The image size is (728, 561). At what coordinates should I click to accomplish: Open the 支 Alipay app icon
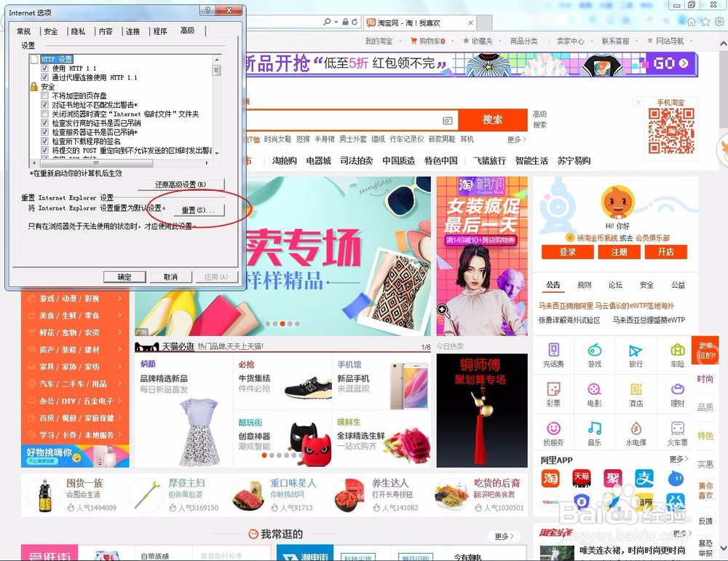(x=644, y=478)
